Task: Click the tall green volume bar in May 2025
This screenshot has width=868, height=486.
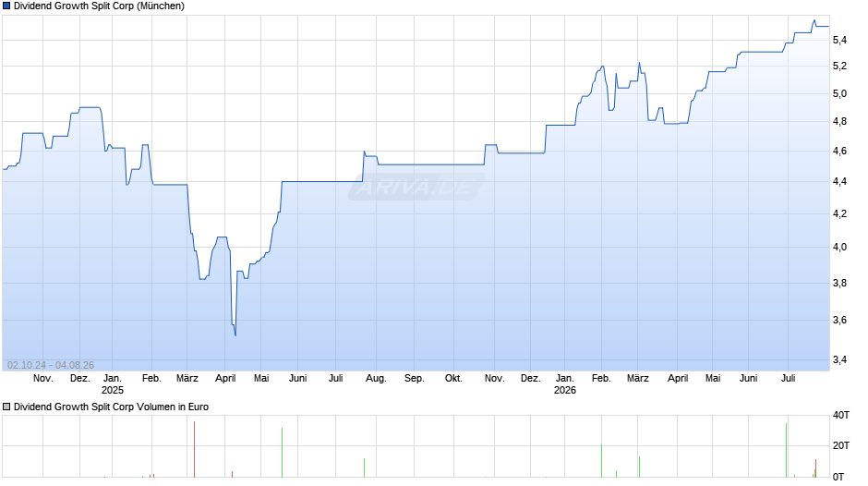Action: 282,453
